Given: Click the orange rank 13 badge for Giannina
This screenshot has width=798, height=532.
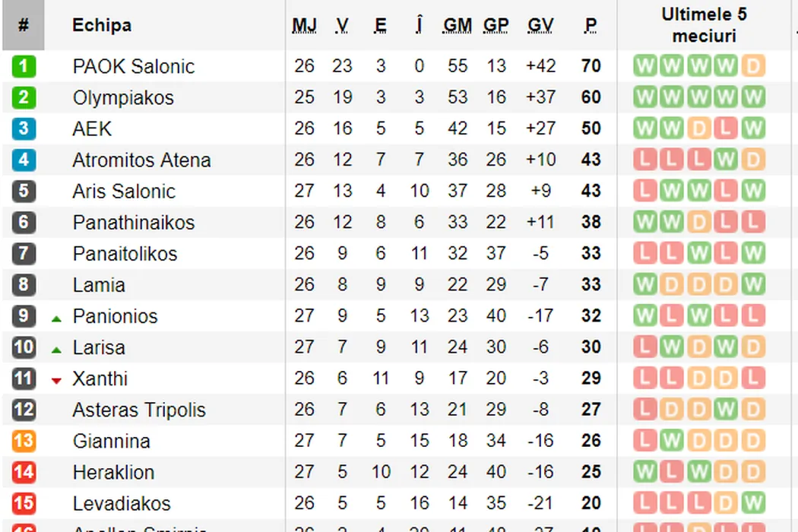Looking at the screenshot, I should [x=24, y=441].
